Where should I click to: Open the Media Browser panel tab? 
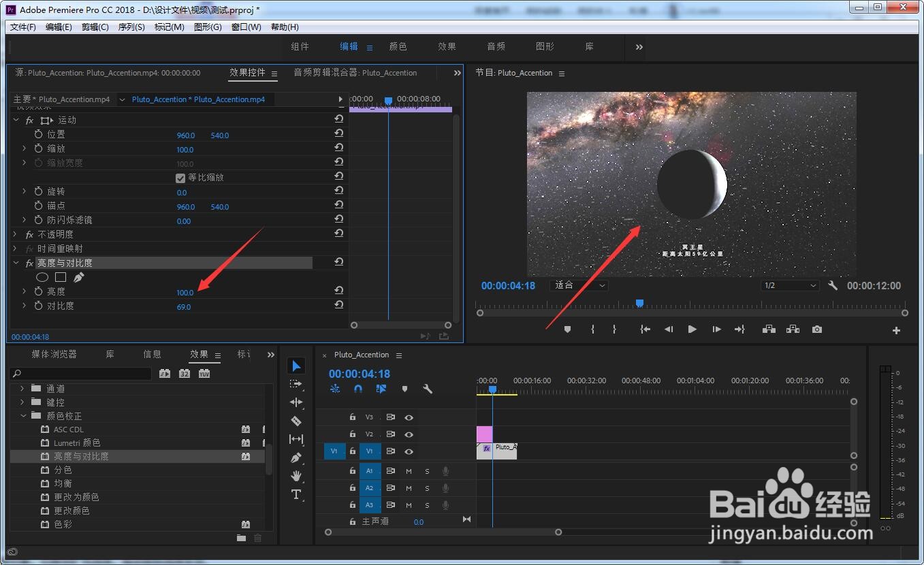[x=54, y=354]
